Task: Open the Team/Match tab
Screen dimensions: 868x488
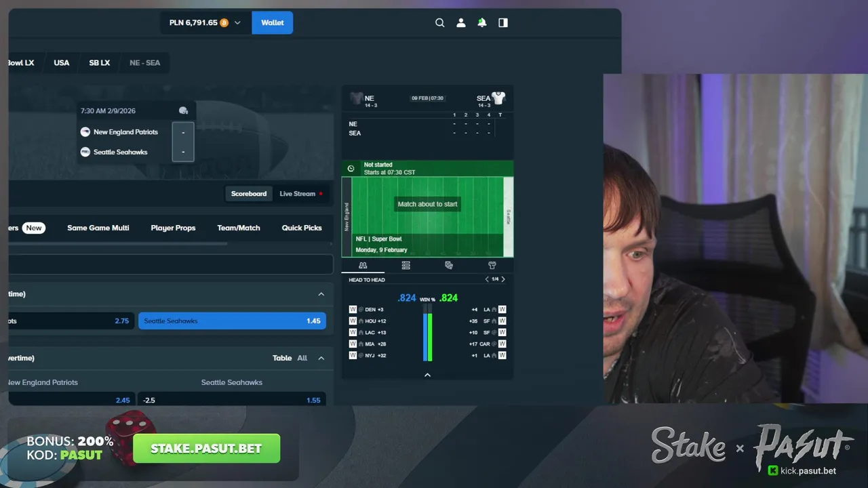Action: [x=239, y=228]
